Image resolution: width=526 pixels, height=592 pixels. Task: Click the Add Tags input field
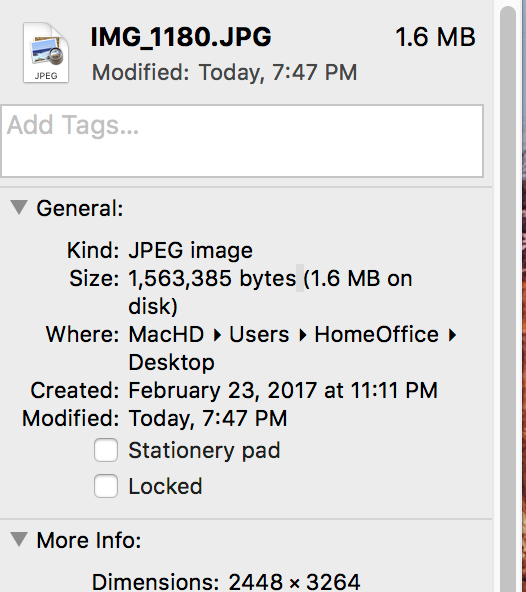click(x=242, y=141)
